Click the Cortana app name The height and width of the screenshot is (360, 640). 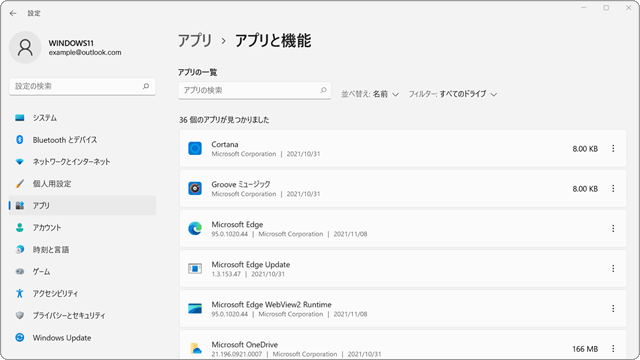point(225,144)
